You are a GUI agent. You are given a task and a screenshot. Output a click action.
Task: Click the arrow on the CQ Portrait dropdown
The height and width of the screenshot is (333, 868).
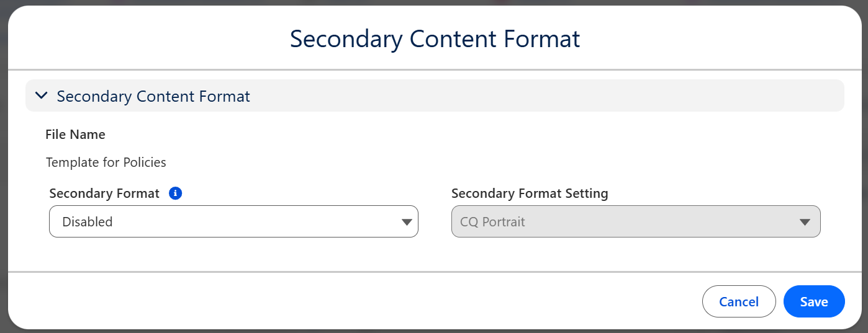805,222
